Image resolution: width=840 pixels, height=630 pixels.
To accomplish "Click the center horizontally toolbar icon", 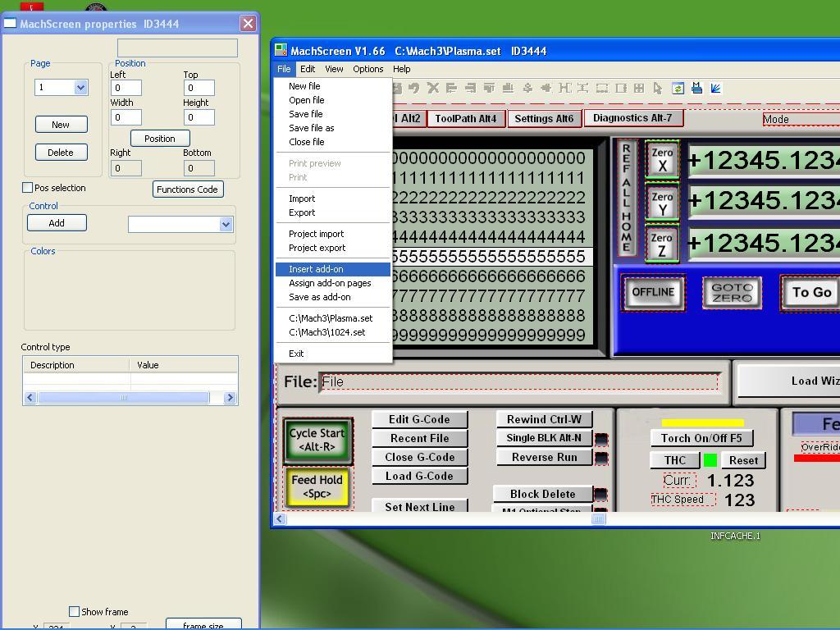I will [x=546, y=88].
